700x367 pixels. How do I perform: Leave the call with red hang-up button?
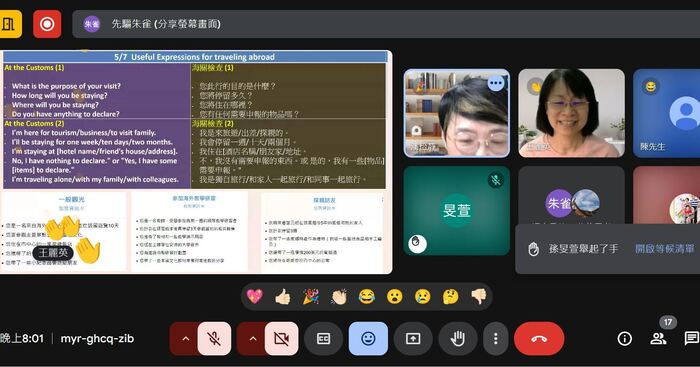[539, 339]
